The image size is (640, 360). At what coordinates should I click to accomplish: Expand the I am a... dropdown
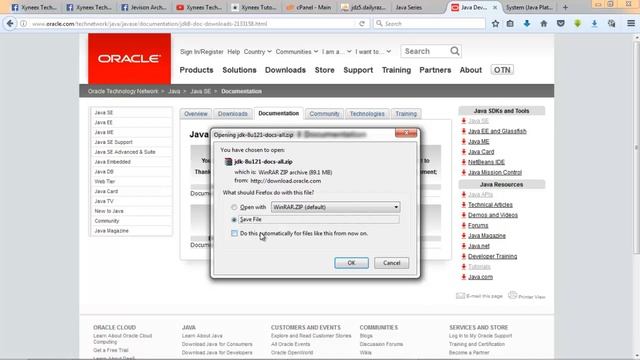click(x=336, y=52)
